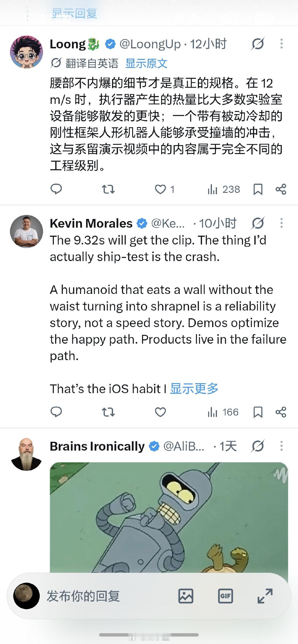
Task: Show original text via 显示原文
Action: click(146, 63)
